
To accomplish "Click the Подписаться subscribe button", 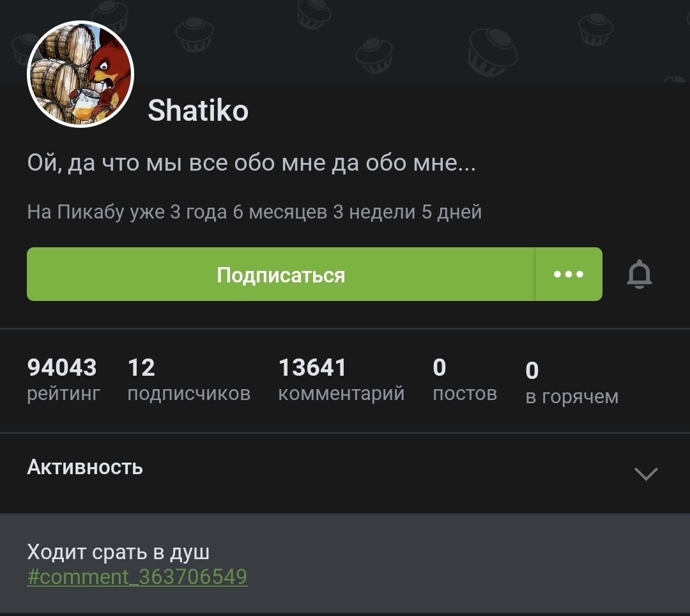I will (x=280, y=274).
